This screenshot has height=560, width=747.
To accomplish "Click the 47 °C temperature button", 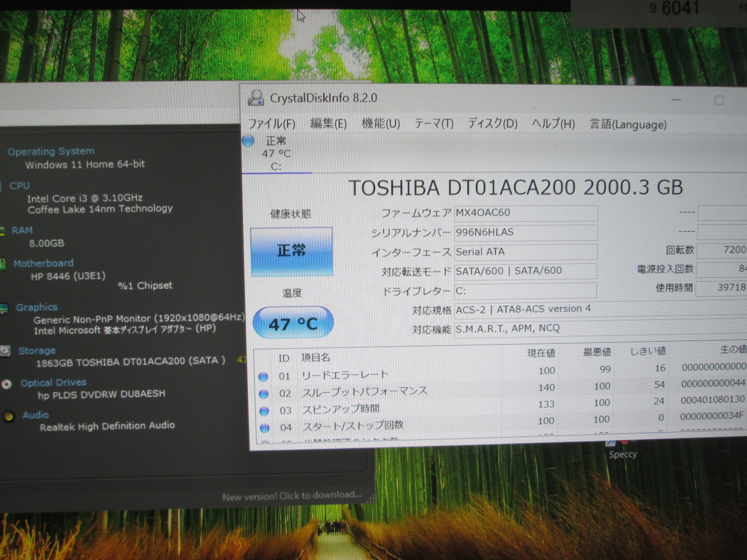I will tap(293, 323).
